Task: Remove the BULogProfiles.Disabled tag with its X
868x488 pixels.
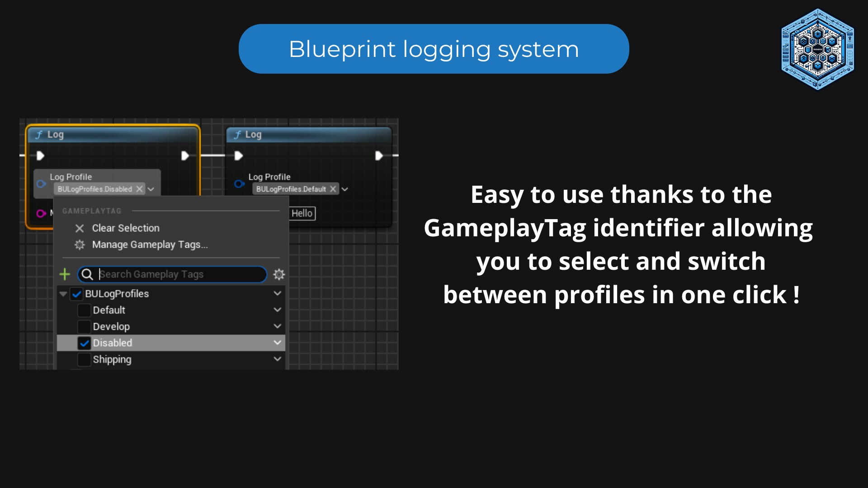Action: [139, 189]
